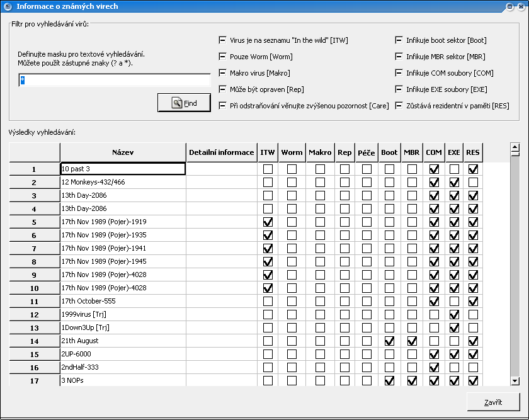This screenshot has height=420, width=529.
Task: Toggle Infikuje boot sektor [Boot] filter
Action: (x=399, y=40)
